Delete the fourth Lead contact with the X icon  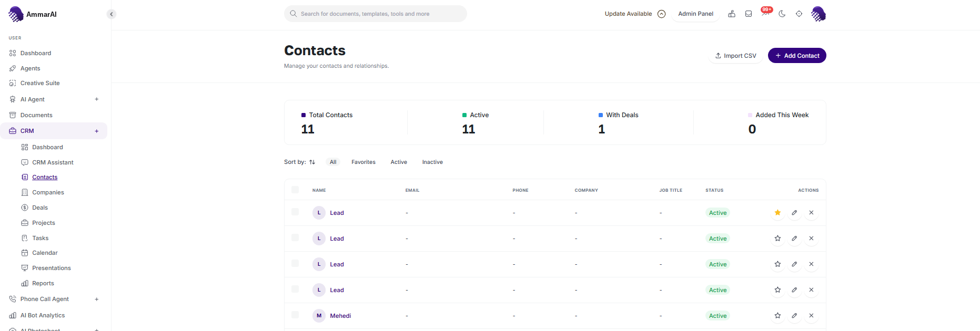[811, 290]
